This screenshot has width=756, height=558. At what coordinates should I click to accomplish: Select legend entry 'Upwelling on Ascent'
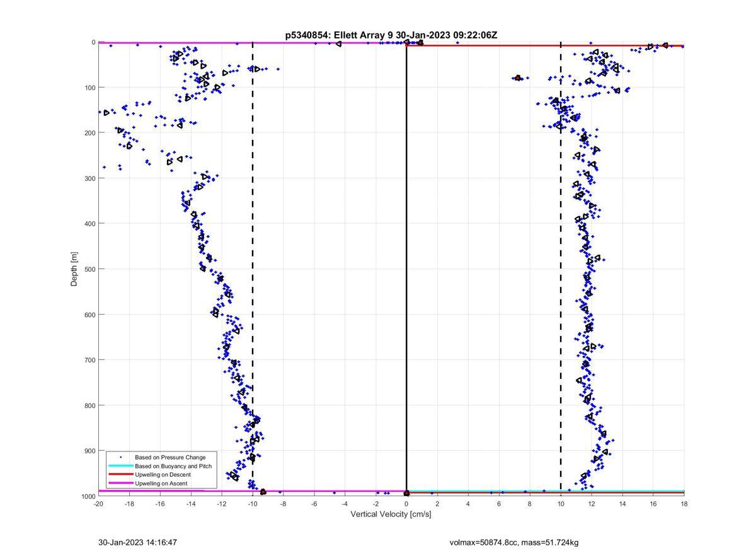click(161, 484)
